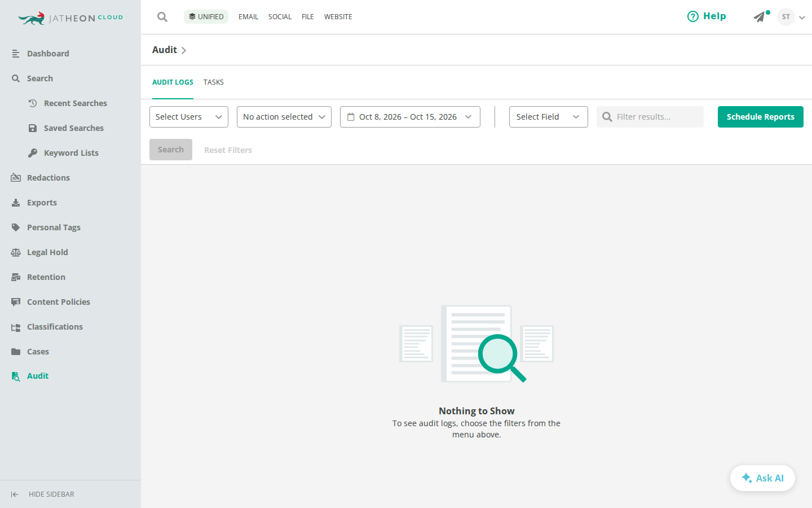
Task: Click the Schedule Reports button
Action: pos(760,117)
